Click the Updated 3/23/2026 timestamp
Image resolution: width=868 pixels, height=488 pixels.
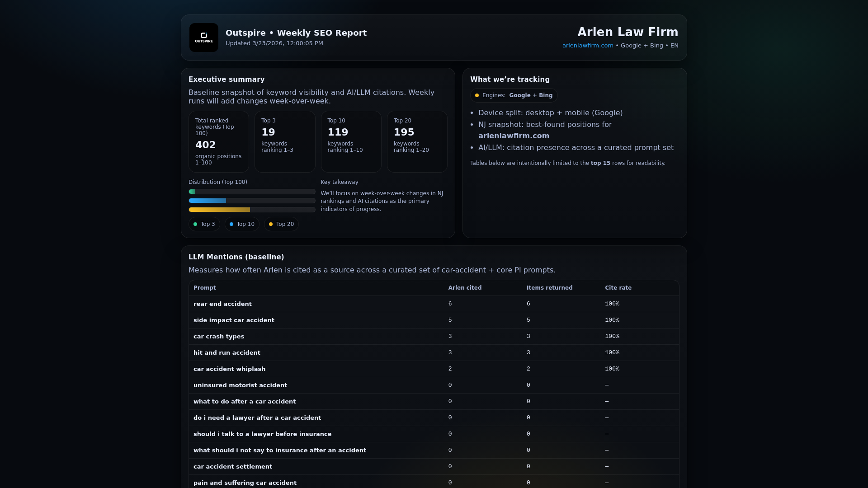tap(274, 43)
